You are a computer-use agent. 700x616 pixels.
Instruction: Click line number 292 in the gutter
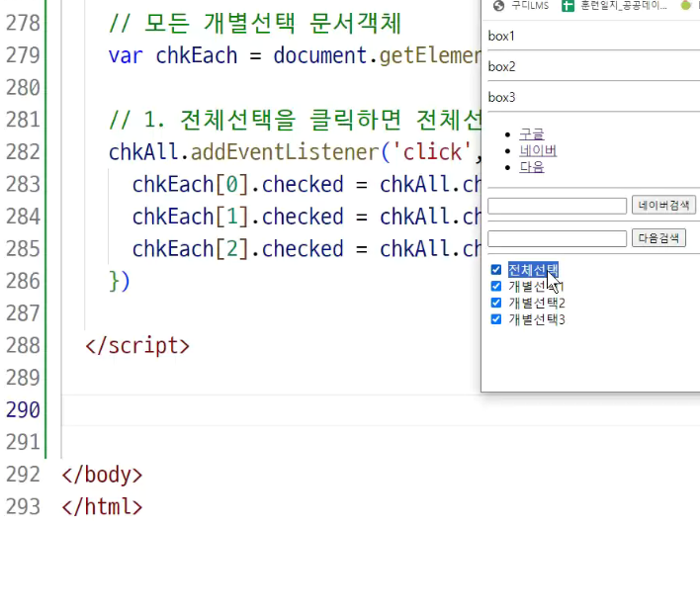tap(23, 475)
